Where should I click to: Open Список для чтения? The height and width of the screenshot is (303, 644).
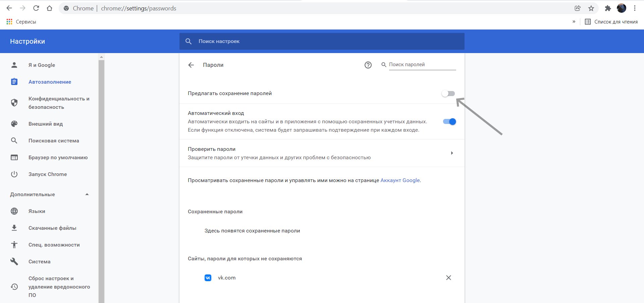[x=611, y=21]
